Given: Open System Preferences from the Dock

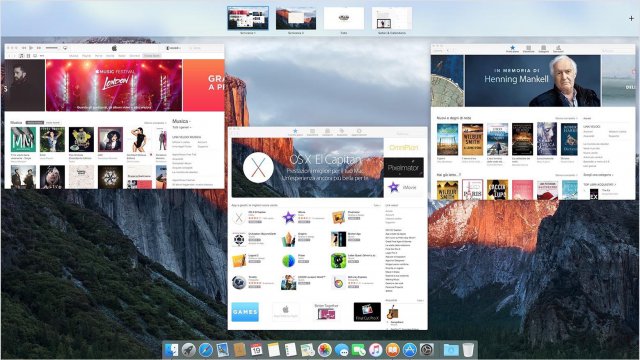Looking at the screenshot, I should [x=427, y=350].
